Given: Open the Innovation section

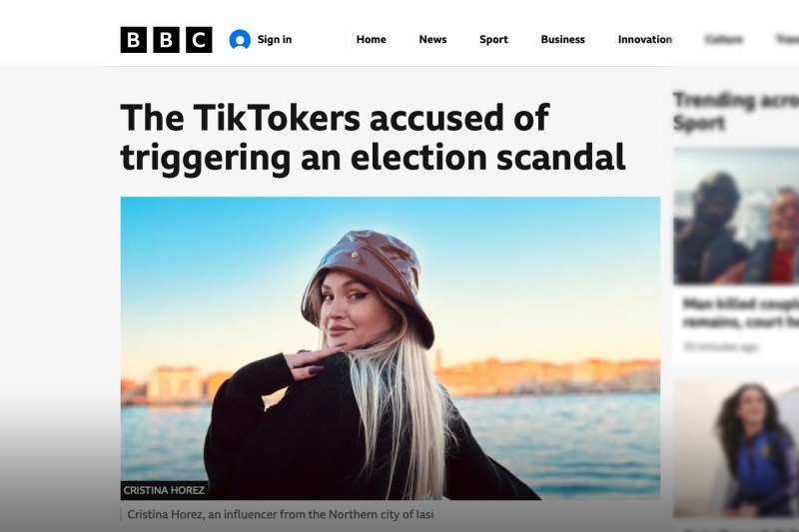Looking at the screenshot, I should tap(645, 40).
